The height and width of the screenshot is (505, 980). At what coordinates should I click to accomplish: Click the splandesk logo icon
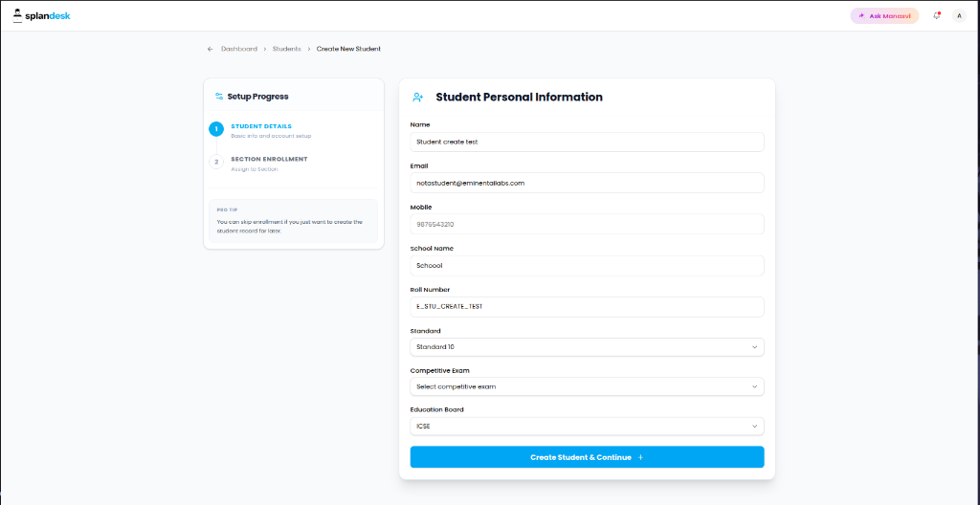[x=17, y=15]
